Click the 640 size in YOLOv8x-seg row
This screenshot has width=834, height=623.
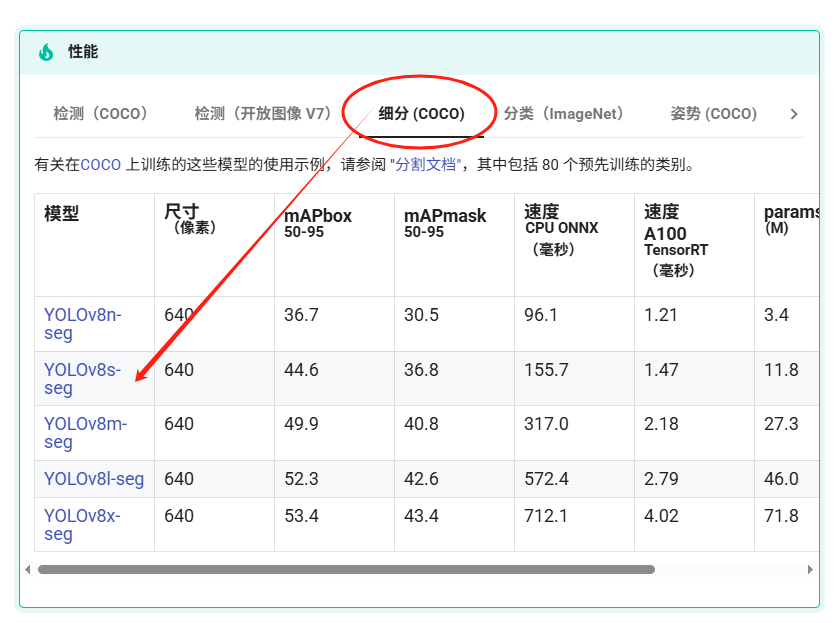click(x=179, y=516)
